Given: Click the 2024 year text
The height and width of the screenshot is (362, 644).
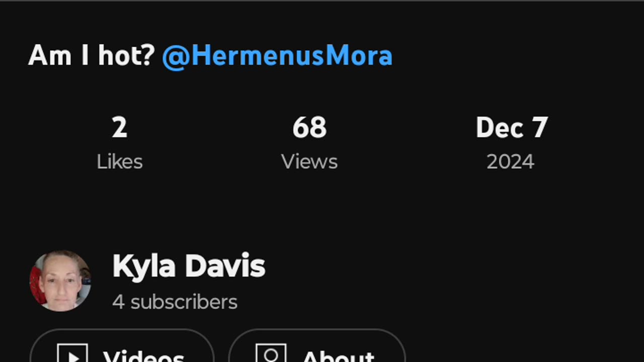Looking at the screenshot, I should click(510, 162).
